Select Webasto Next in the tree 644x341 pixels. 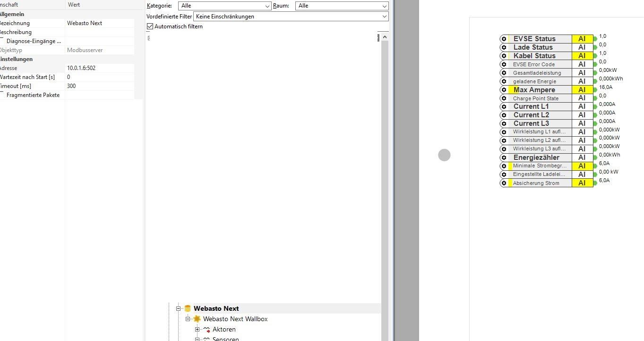(x=216, y=308)
